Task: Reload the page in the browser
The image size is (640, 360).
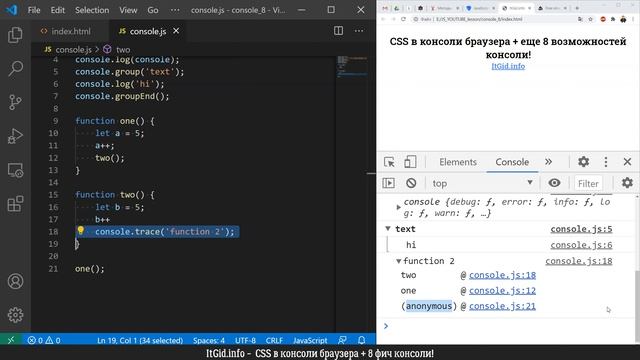Action: (403, 19)
